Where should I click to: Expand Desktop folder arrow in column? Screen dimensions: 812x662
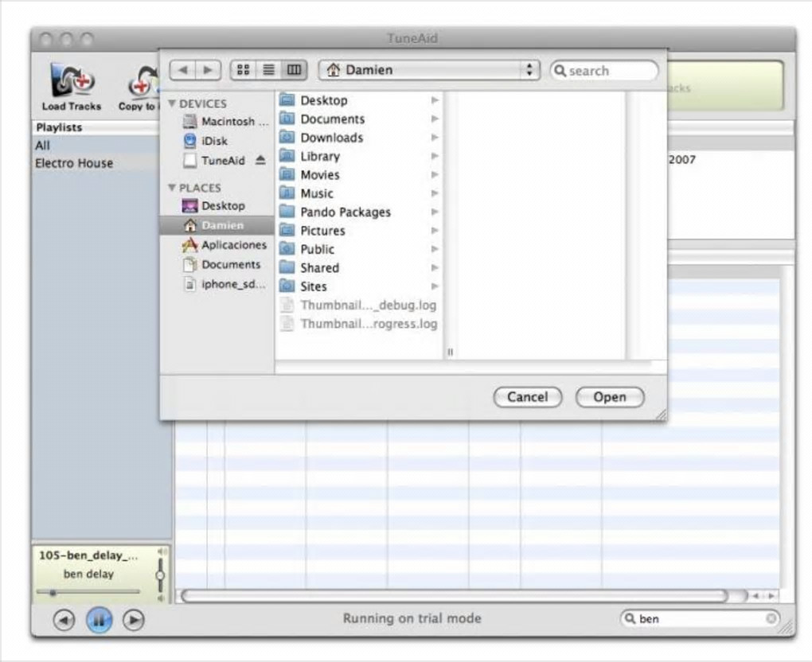point(435,100)
